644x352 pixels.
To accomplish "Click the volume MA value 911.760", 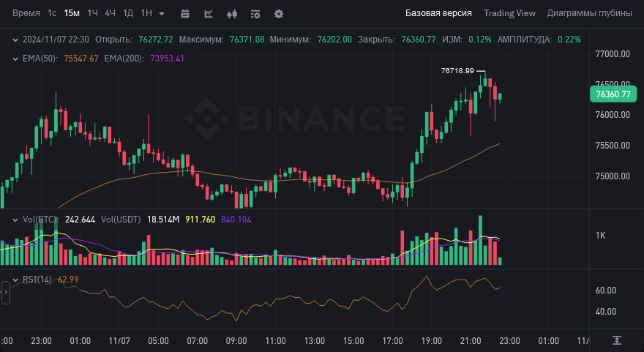I will tap(201, 220).
